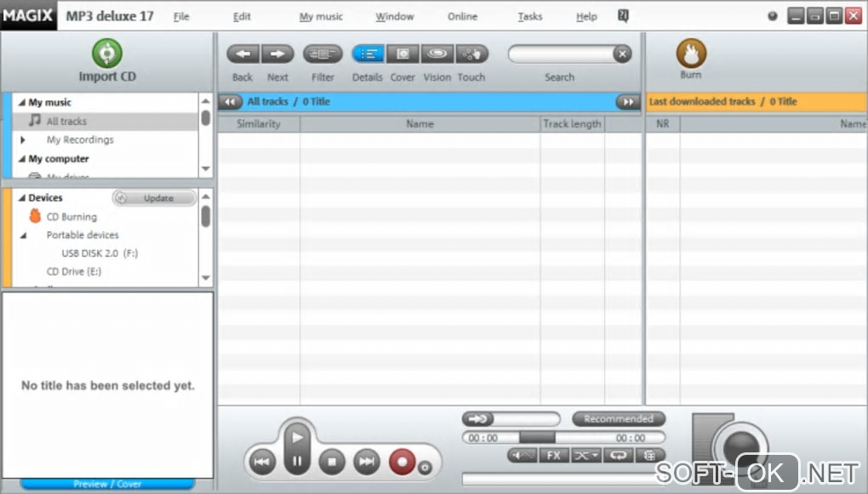
Task: Click music tree scrollbar down arrow
Action: [x=205, y=168]
